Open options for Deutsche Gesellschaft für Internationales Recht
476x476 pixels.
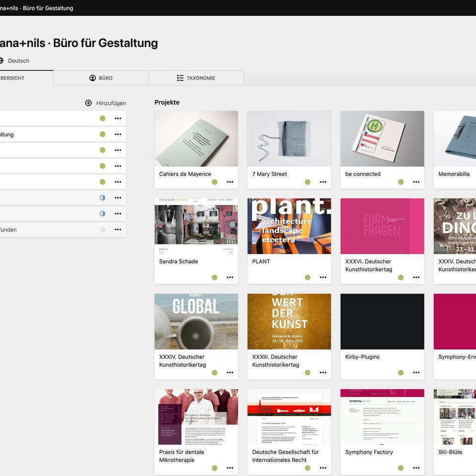pyautogui.click(x=323, y=468)
